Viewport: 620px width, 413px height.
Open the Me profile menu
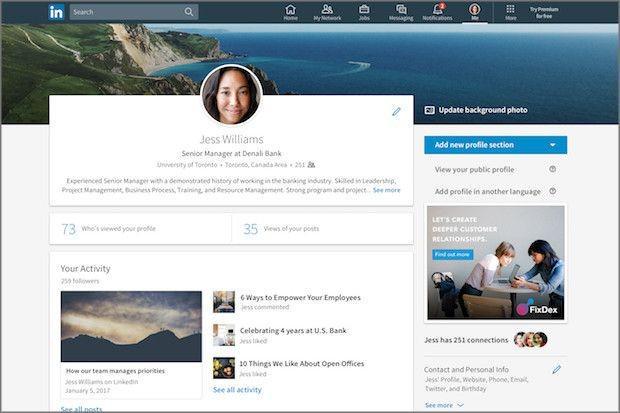pyautogui.click(x=474, y=12)
